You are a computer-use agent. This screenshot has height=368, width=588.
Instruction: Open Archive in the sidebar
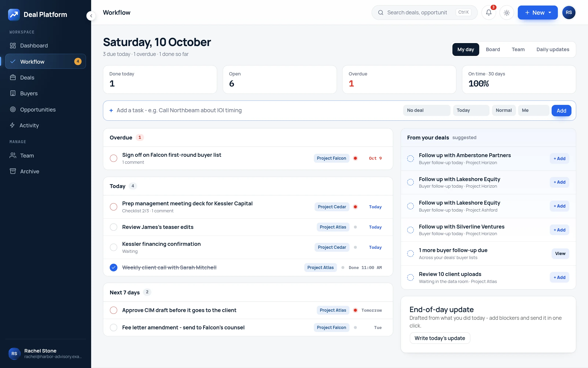pyautogui.click(x=45, y=171)
